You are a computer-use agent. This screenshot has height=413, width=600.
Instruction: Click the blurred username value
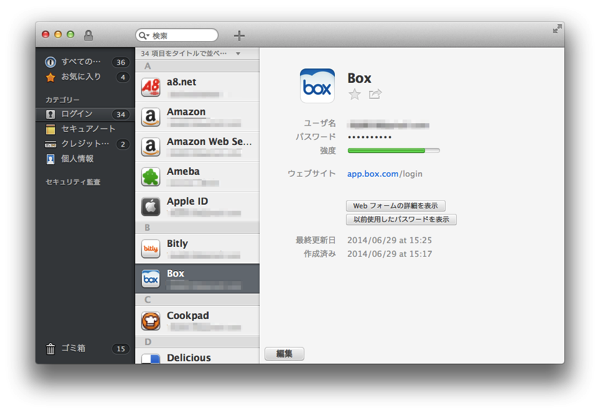389,125
